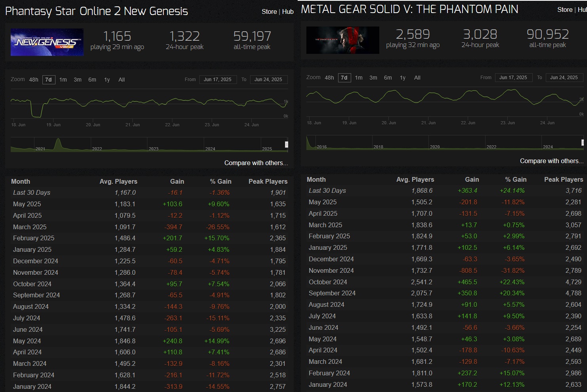
Task: Click Metal Gear Month column header
Action: 316,179
